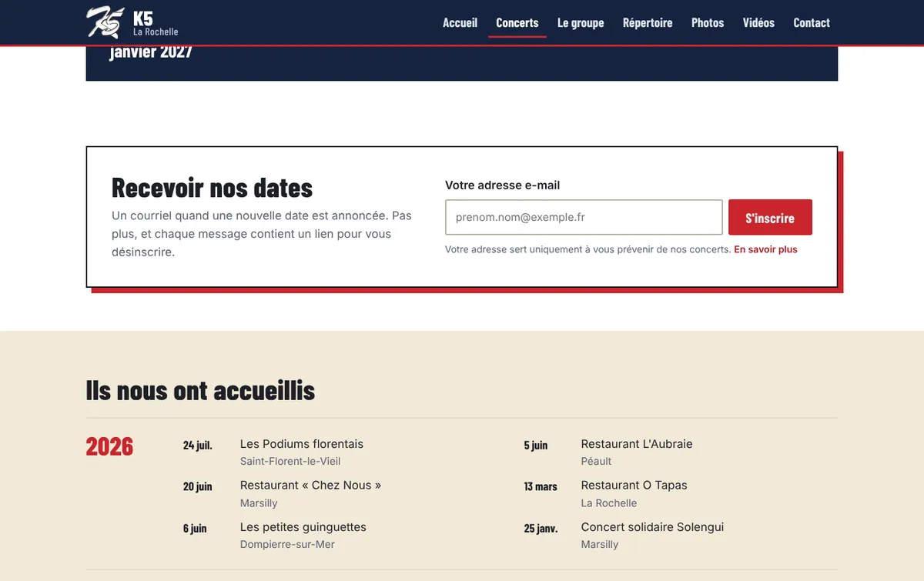The height and width of the screenshot is (581, 924).
Task: Click the K5 band logo icon
Action: tap(105, 22)
